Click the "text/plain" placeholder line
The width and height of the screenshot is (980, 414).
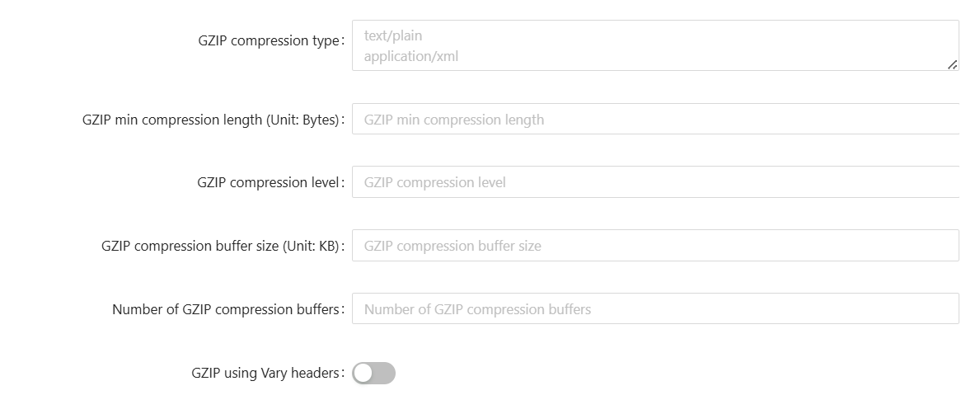click(393, 35)
